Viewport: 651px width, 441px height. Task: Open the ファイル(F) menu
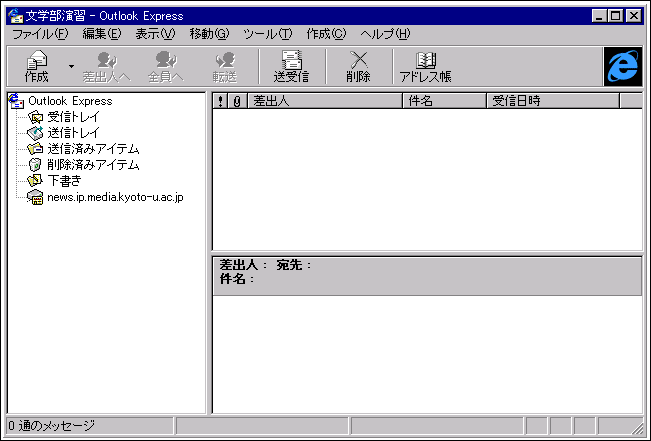pos(40,34)
